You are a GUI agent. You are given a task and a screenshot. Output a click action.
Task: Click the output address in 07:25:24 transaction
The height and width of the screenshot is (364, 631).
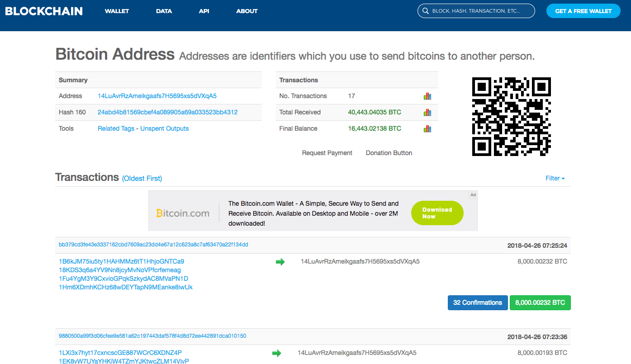[x=360, y=261]
